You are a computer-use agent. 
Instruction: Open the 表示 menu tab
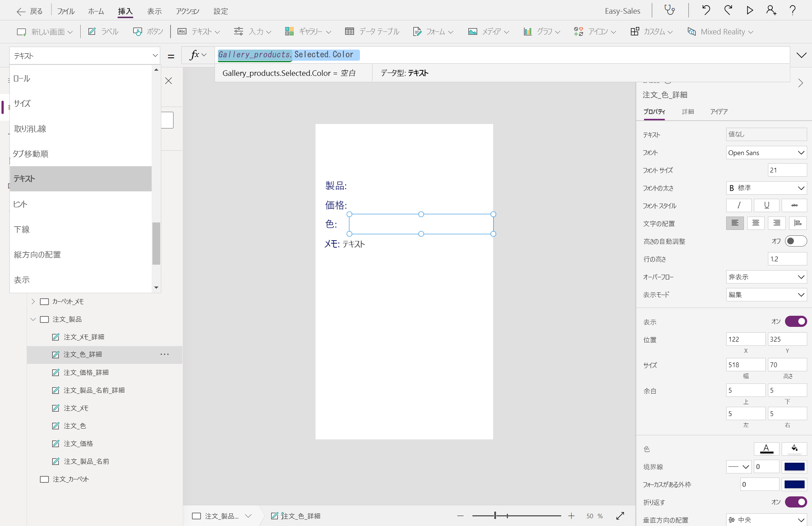pos(154,11)
